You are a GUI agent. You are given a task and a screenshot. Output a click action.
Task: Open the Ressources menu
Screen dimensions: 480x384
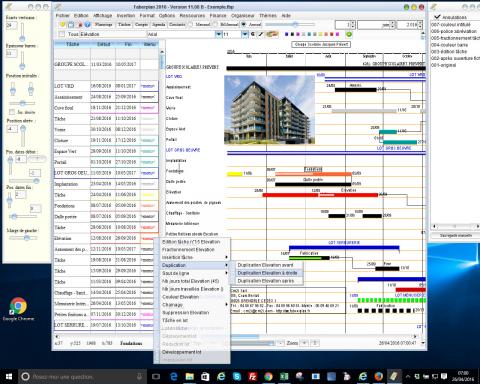(192, 15)
